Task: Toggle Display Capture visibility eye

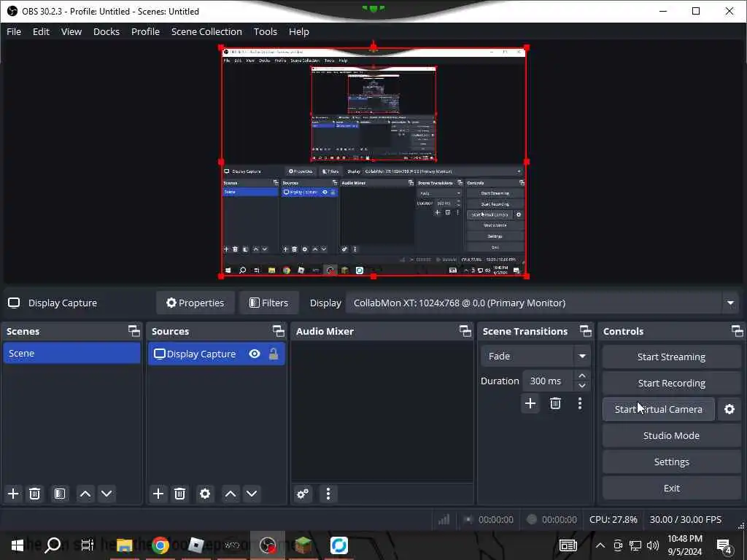Action: 255,354
